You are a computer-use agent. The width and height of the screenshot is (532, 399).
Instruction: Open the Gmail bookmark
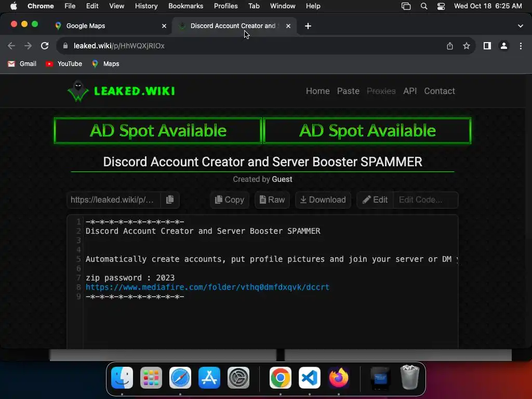(x=22, y=64)
